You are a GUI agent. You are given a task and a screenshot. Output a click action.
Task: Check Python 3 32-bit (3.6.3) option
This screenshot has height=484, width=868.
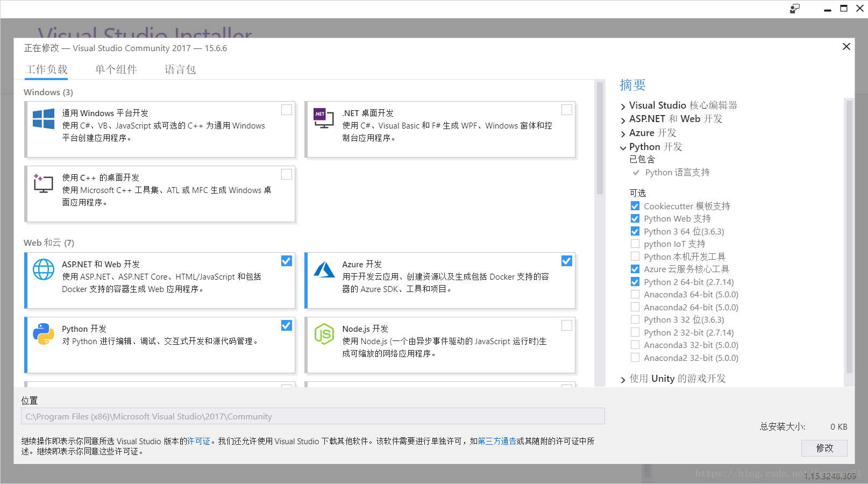(x=635, y=319)
